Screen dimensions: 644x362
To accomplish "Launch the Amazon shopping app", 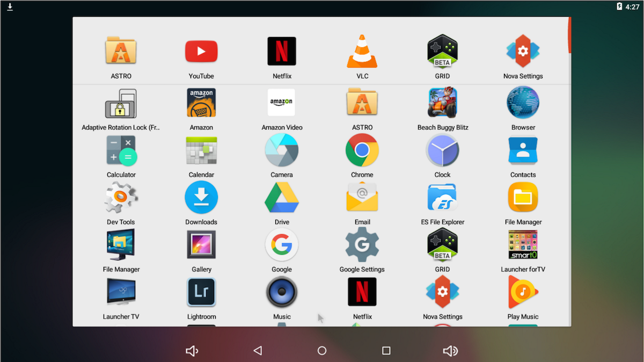I will (201, 103).
